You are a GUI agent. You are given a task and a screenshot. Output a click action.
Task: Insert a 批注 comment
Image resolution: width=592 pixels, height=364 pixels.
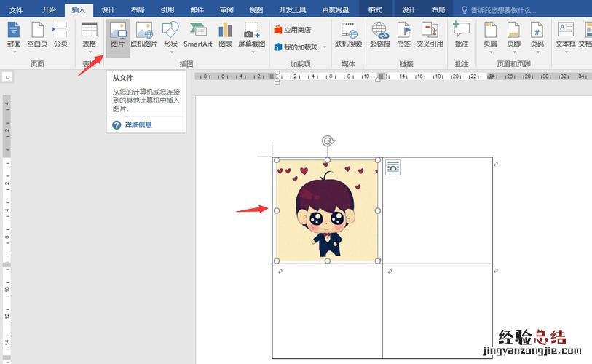(x=461, y=35)
